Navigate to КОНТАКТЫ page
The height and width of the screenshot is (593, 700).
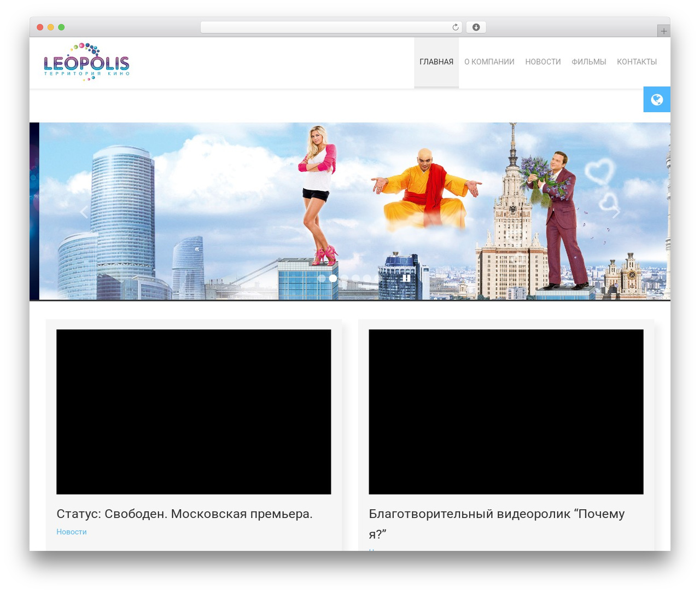637,62
